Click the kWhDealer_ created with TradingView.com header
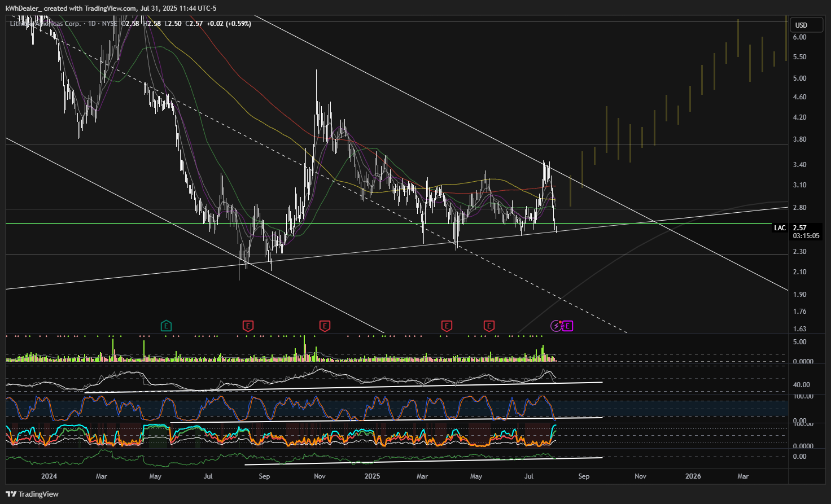Image resolution: width=831 pixels, height=504 pixels. 111,8
